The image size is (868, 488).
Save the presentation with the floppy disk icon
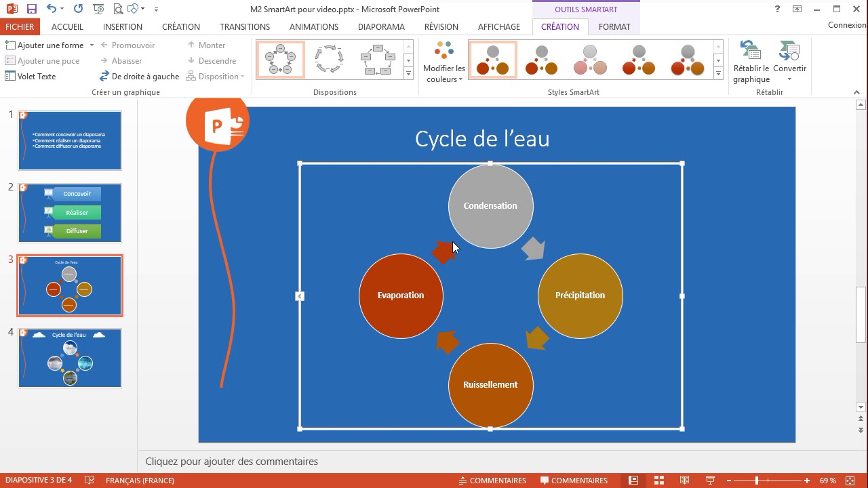[31, 9]
